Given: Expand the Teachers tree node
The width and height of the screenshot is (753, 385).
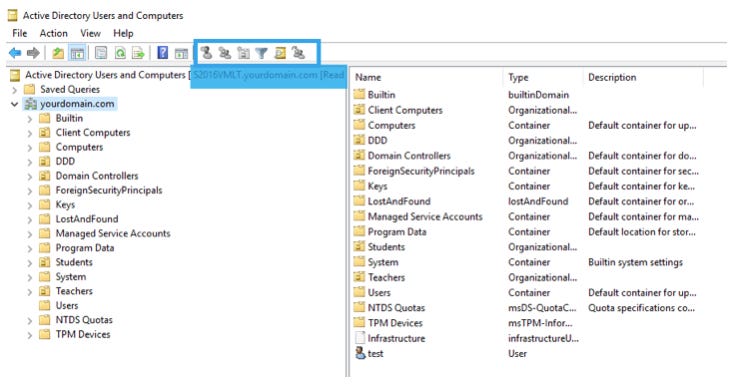Looking at the screenshot, I should [x=30, y=291].
